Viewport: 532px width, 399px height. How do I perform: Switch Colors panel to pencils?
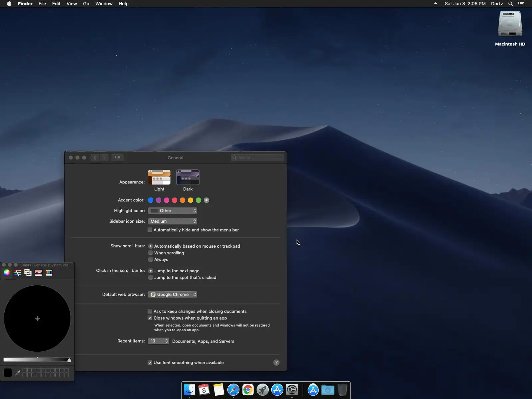tap(49, 273)
